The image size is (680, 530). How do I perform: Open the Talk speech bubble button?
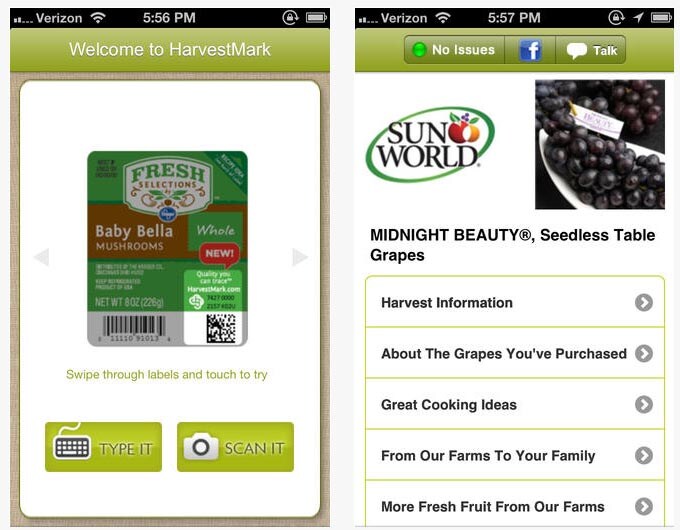[x=591, y=50]
